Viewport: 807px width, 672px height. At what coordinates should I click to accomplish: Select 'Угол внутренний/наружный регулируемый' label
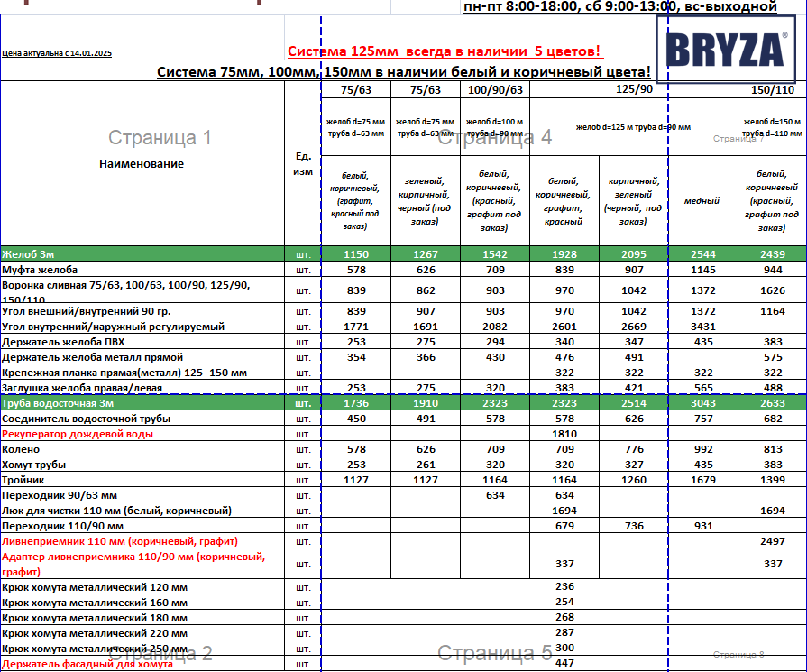(x=114, y=327)
